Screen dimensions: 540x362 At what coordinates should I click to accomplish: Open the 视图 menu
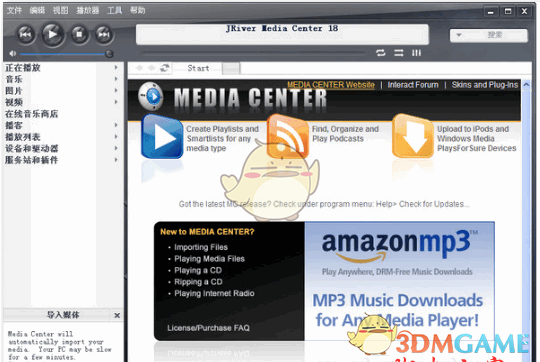coord(60,10)
